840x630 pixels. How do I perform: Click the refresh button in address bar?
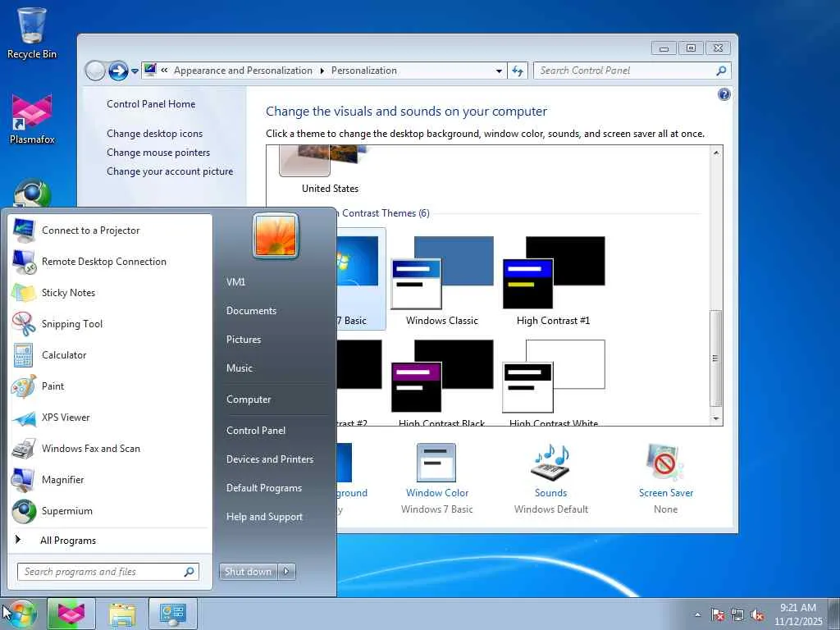click(518, 71)
